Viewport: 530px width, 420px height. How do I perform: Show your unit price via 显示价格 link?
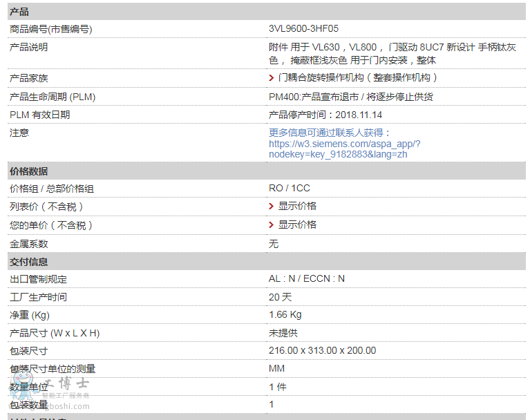(297, 225)
